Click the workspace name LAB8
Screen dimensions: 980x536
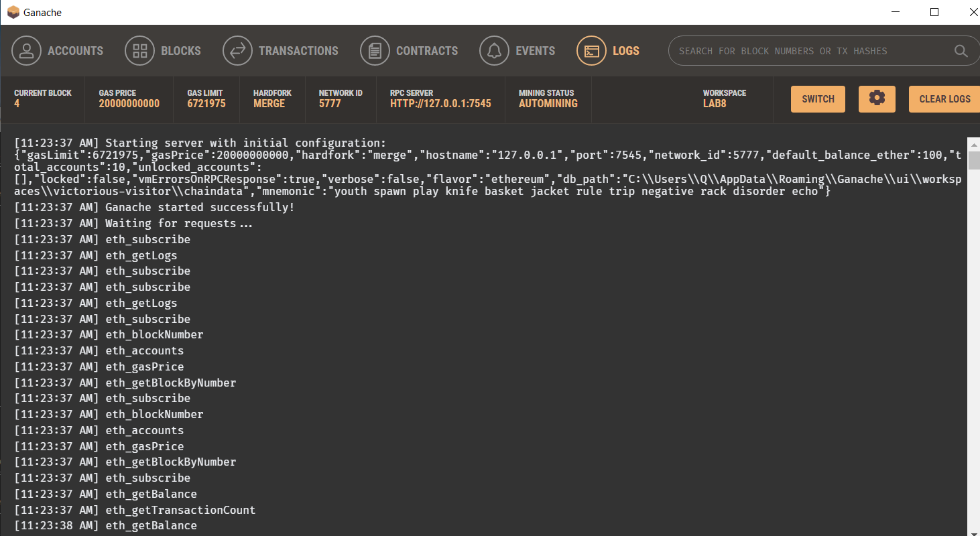coord(715,104)
